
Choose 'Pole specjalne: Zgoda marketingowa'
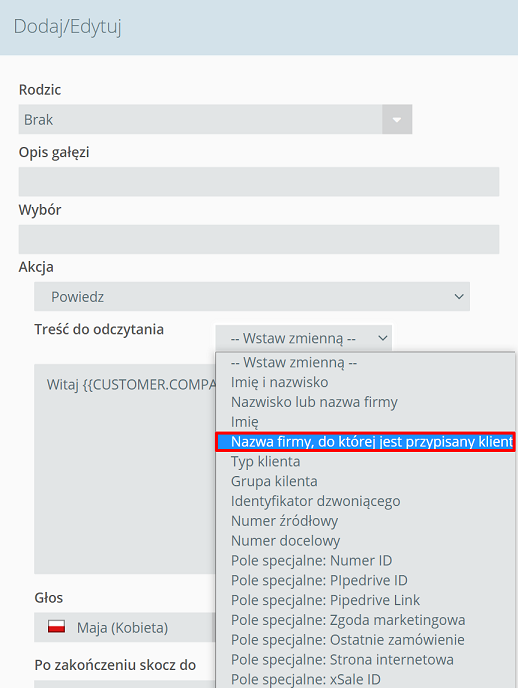366,620
